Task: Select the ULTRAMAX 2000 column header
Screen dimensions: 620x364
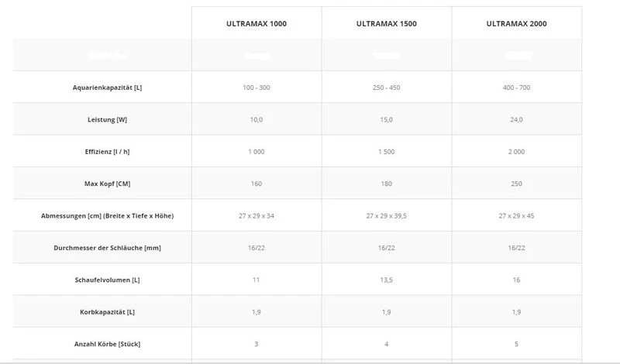Action: 516,24
